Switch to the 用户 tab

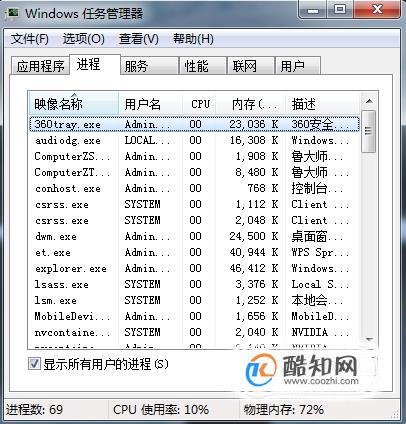click(x=298, y=66)
